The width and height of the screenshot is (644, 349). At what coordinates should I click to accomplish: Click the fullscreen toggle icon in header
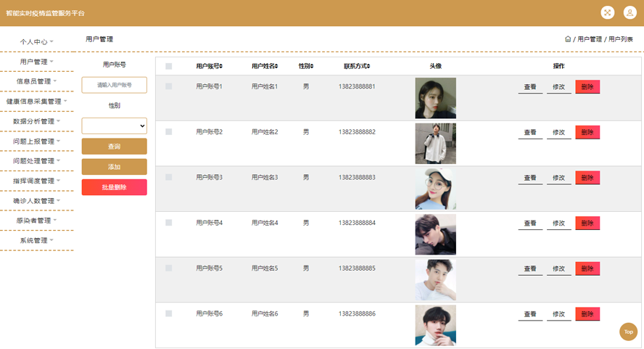(608, 12)
